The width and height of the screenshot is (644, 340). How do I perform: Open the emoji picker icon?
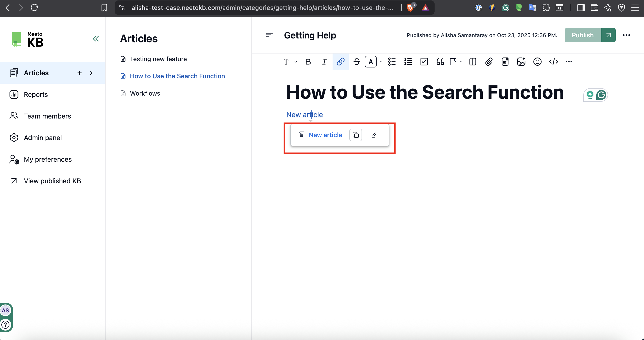[x=537, y=62]
